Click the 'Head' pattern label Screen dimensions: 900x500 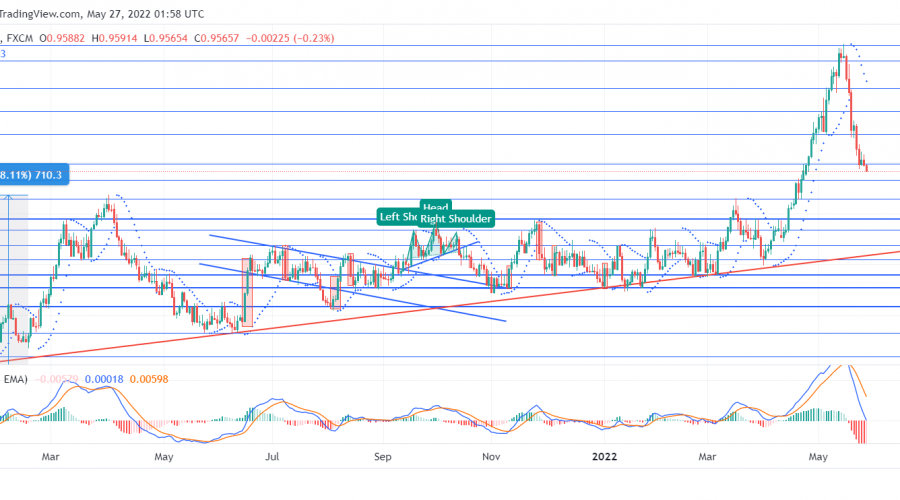pos(436,206)
